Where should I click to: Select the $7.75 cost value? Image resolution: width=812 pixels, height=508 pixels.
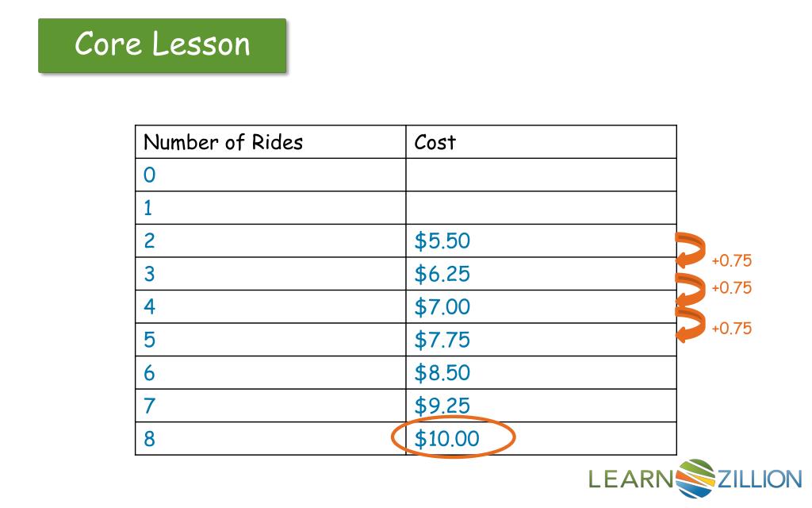point(442,340)
